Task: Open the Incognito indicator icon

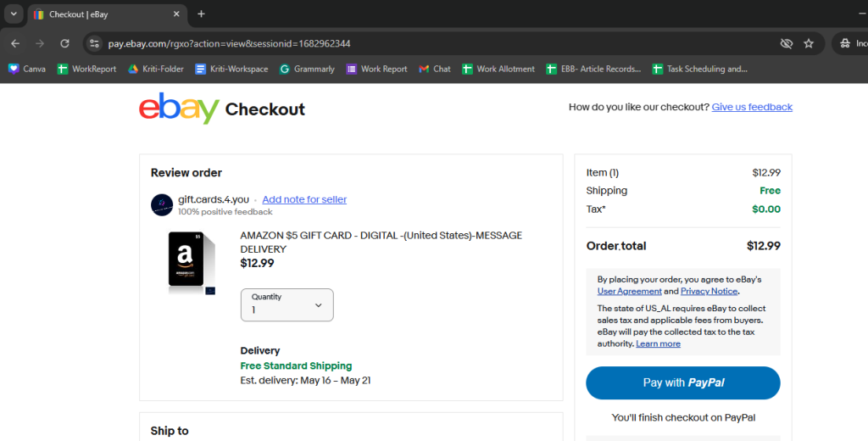Action: coord(845,43)
